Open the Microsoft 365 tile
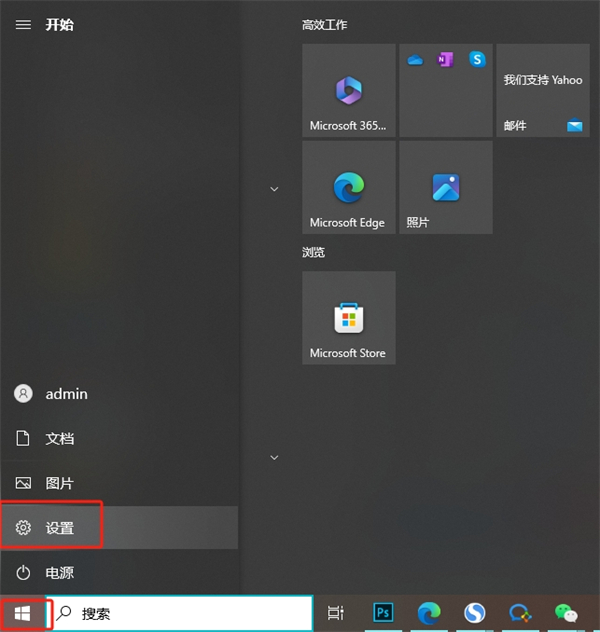This screenshot has height=632, width=600. point(349,90)
